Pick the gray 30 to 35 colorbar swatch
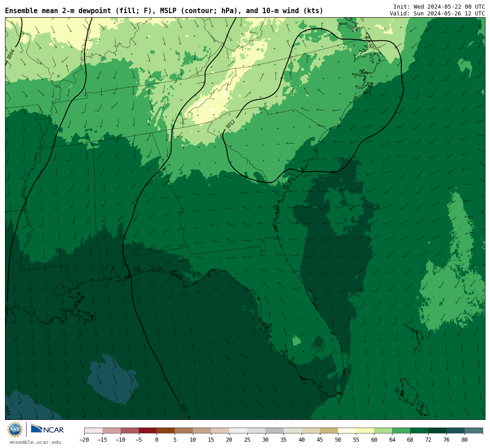The height and width of the screenshot is (448, 490). tap(274, 431)
